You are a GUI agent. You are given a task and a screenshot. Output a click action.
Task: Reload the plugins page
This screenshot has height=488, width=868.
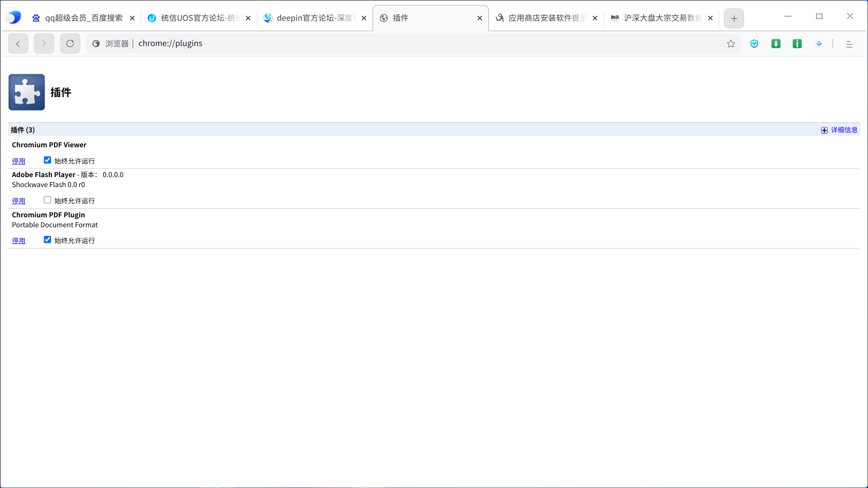tap(70, 43)
